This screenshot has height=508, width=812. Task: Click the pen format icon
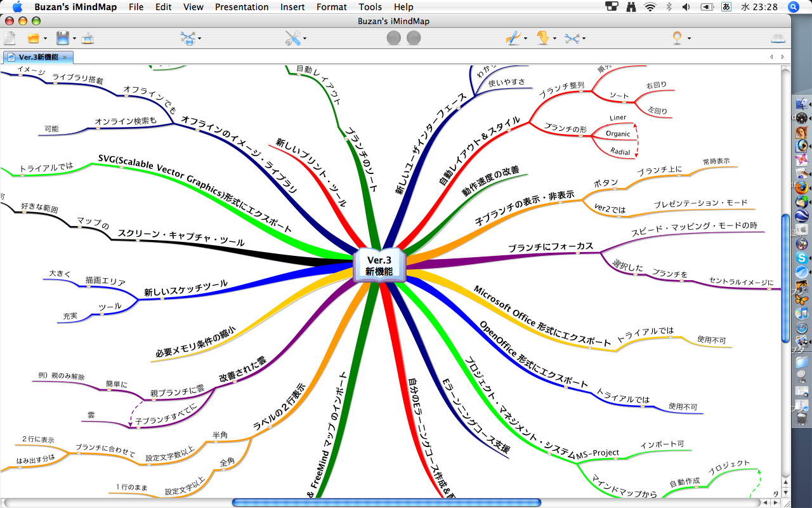tap(513, 38)
